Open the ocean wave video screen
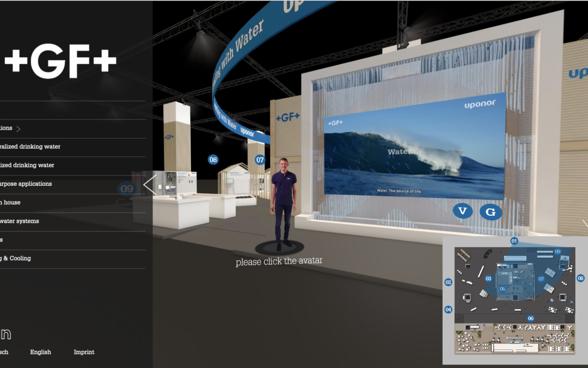Viewport: 588px width, 368px height. 414,147
